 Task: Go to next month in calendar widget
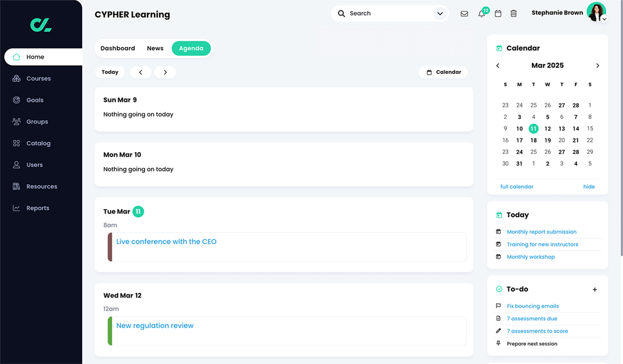click(x=598, y=65)
